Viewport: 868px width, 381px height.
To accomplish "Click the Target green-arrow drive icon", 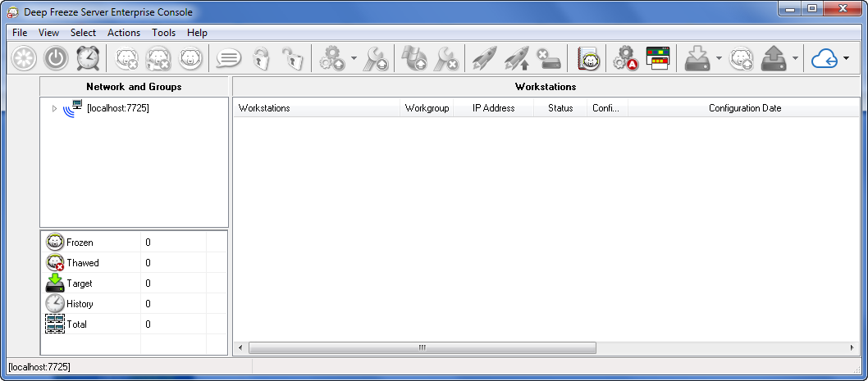I will coord(55,283).
